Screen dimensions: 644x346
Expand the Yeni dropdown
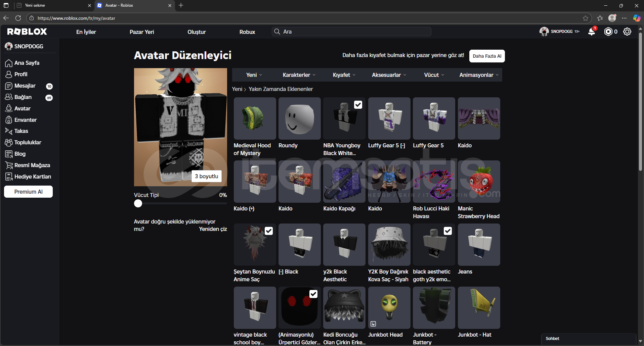(254, 75)
